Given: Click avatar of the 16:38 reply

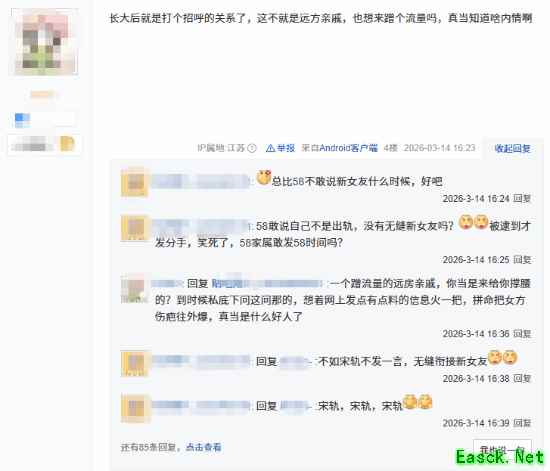Looking at the screenshot, I should coord(135,363).
